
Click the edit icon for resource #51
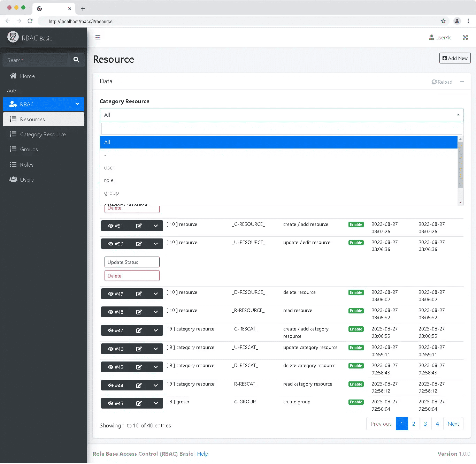click(x=139, y=226)
